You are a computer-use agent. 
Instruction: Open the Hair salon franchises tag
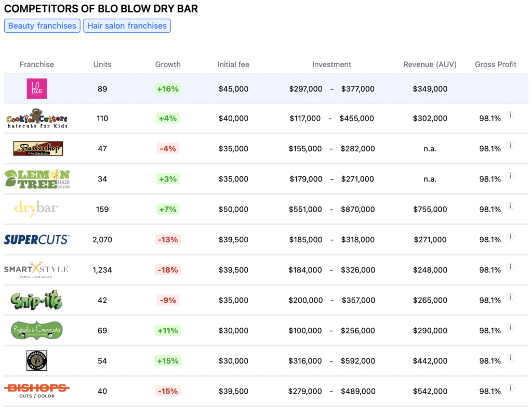coord(127,26)
